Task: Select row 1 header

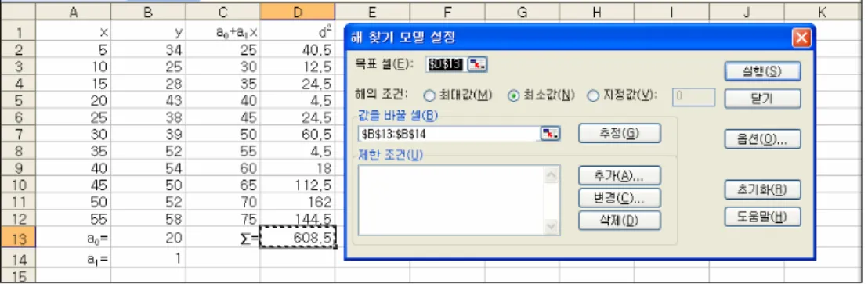Action: point(19,33)
